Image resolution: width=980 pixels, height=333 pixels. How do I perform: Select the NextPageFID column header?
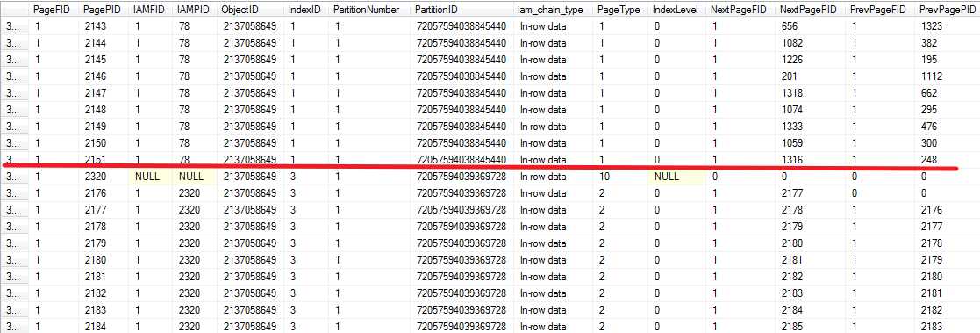click(x=740, y=10)
